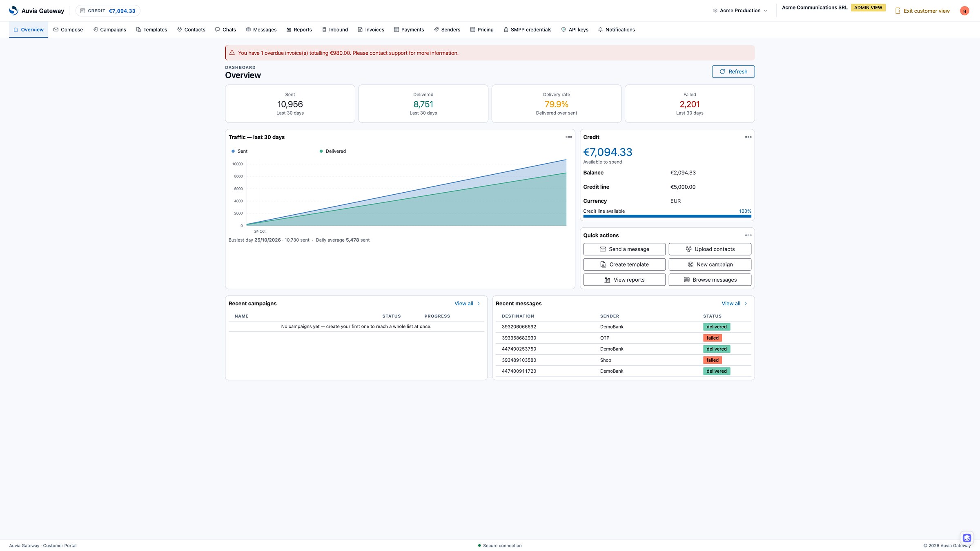Screen dimensions: 980x551
Task: Switch to the Messages tab
Action: 261,29
